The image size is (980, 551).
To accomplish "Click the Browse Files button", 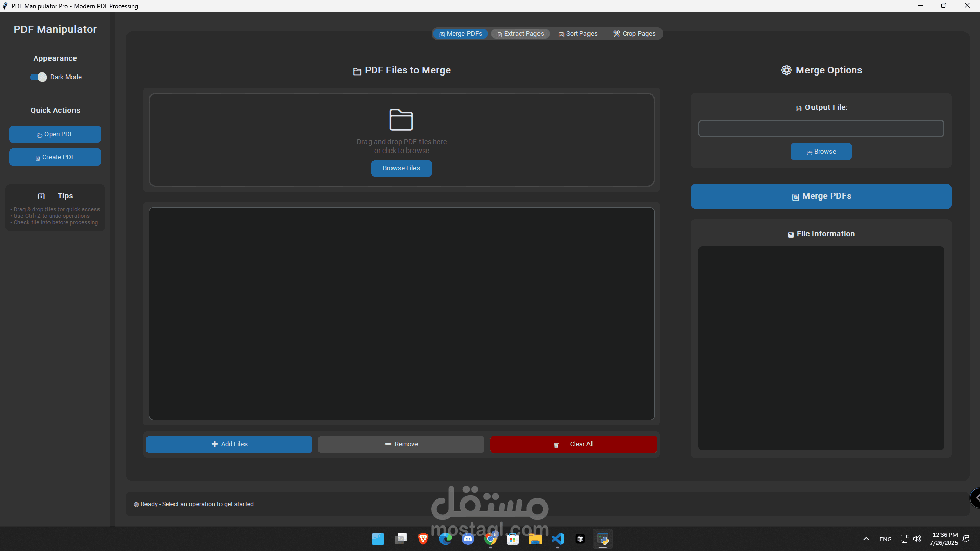I will [401, 168].
